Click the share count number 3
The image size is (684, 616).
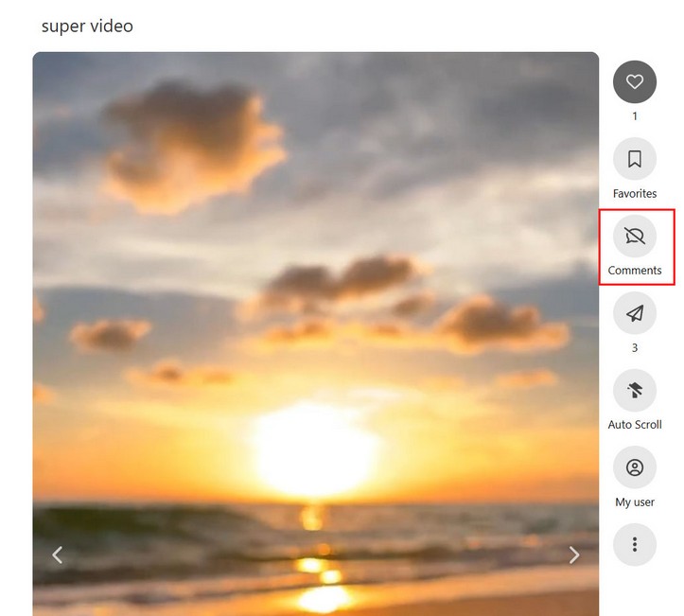[634, 348]
